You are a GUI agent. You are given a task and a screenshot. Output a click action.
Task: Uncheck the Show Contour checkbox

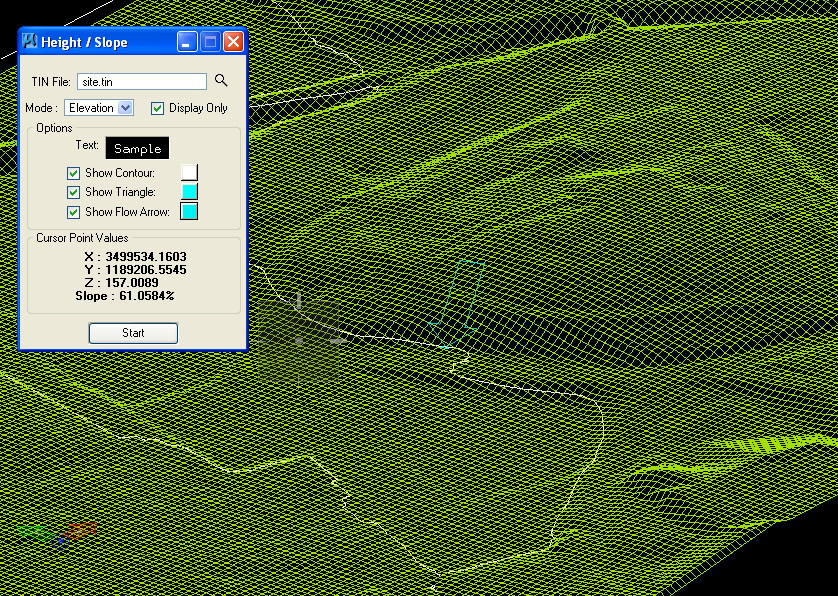(73, 173)
